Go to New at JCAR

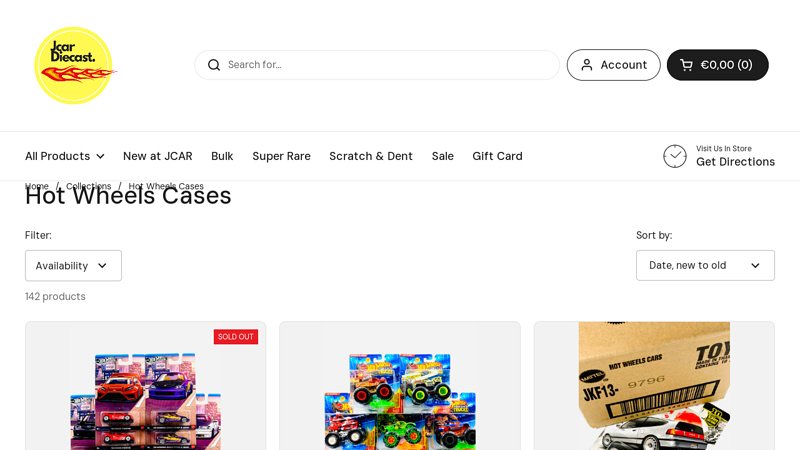(x=157, y=156)
